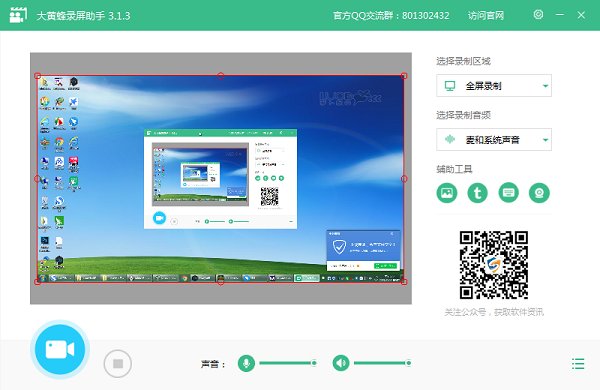Click the top-middle red selection handle
Screen dimensions: 600x390
[x=221, y=76]
